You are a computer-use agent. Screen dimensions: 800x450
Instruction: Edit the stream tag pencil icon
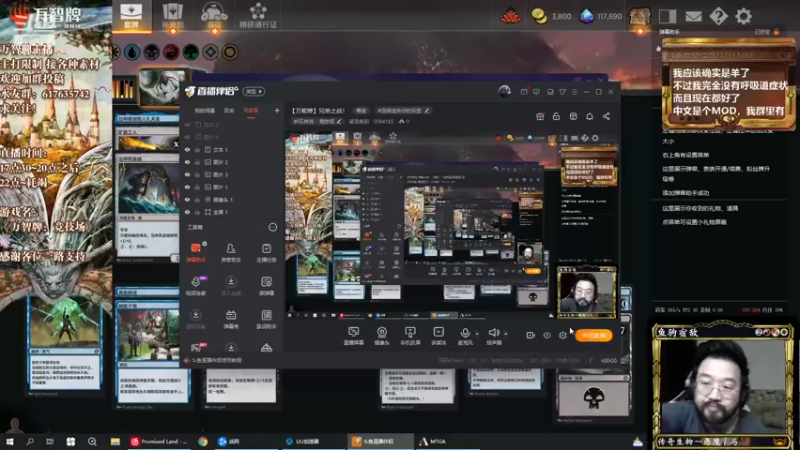(427, 110)
